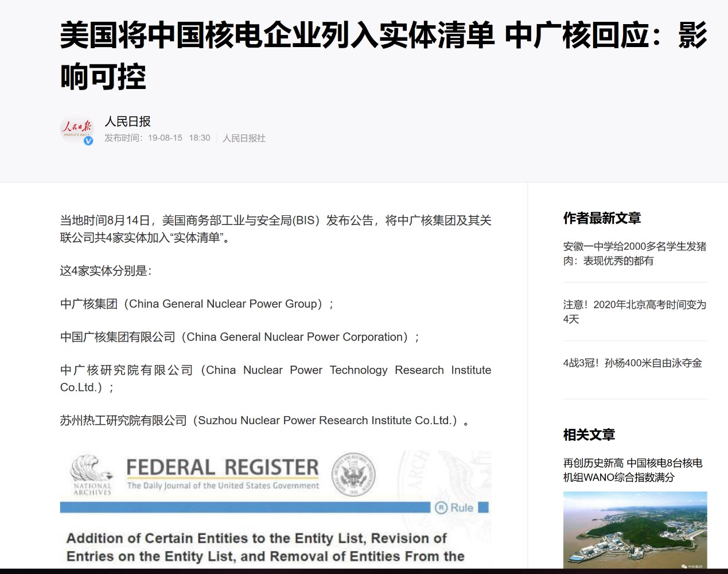Open the 孙杨400米自由泳夺金 article

[632, 363]
